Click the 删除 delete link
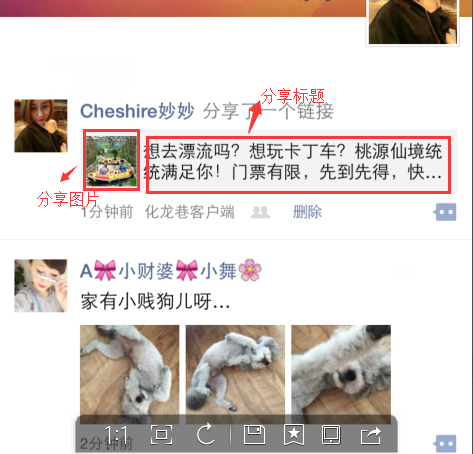The image size is (473, 454). click(307, 212)
